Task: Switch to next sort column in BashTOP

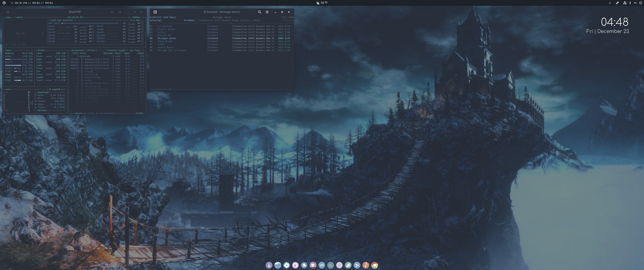Action: click(x=142, y=50)
